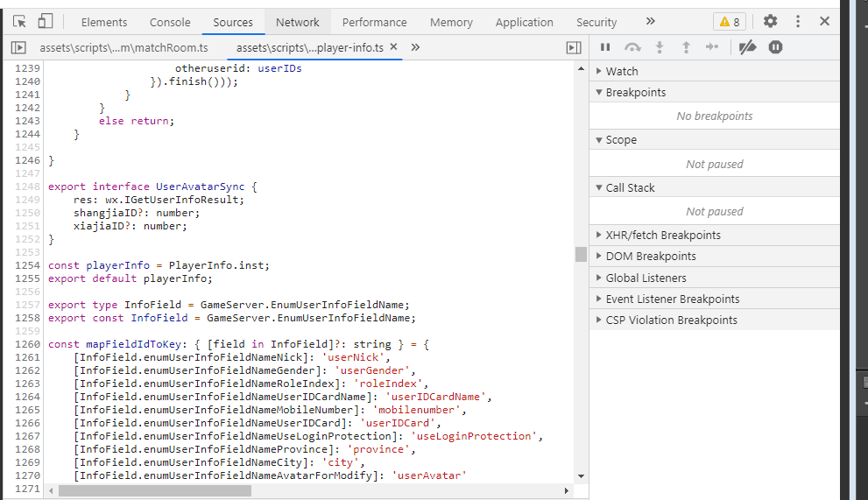
Task: Click the Step debugger arrow
Action: coord(712,47)
